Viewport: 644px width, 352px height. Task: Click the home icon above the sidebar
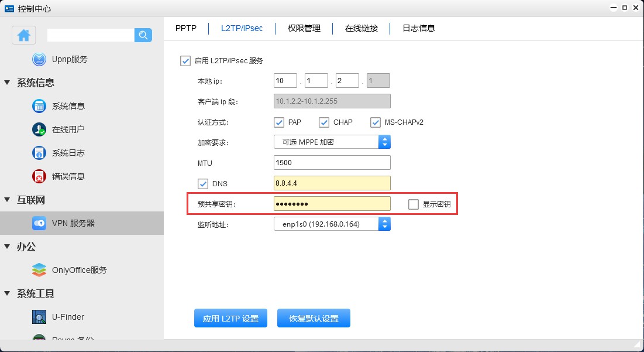pyautogui.click(x=23, y=35)
